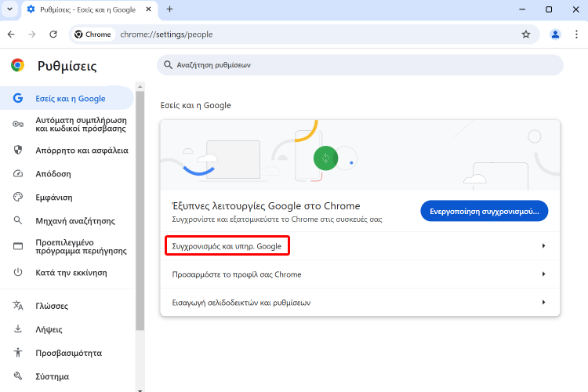This screenshot has height=392, width=588.
Task: Click the accessibility figure icon
Action: click(17, 353)
